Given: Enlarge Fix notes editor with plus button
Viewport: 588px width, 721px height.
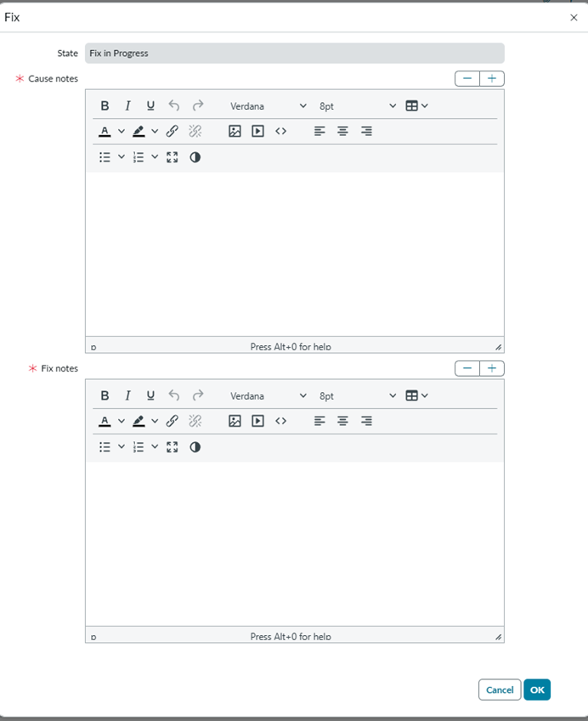Looking at the screenshot, I should [x=492, y=368].
